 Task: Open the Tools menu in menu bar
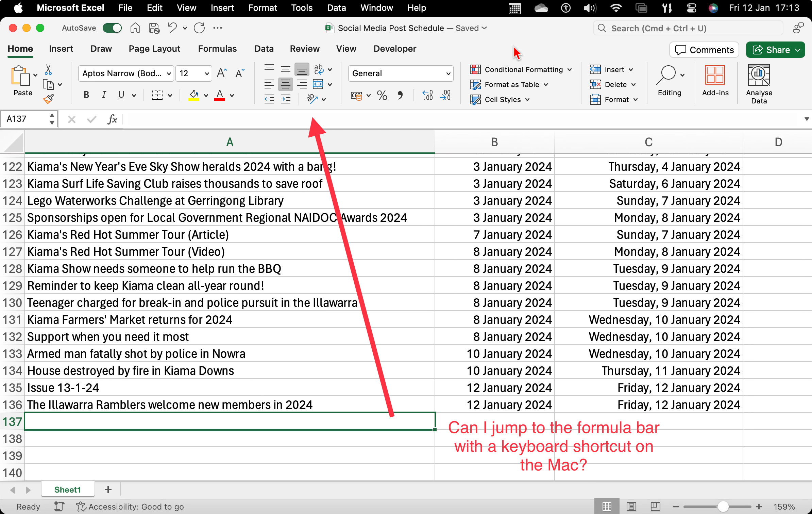tap(302, 8)
